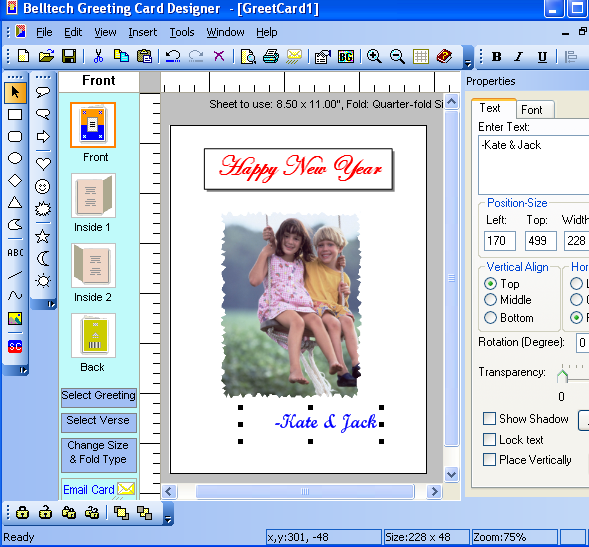This screenshot has height=547, width=589.
Task: Apply Underline formatting
Action: (542, 57)
